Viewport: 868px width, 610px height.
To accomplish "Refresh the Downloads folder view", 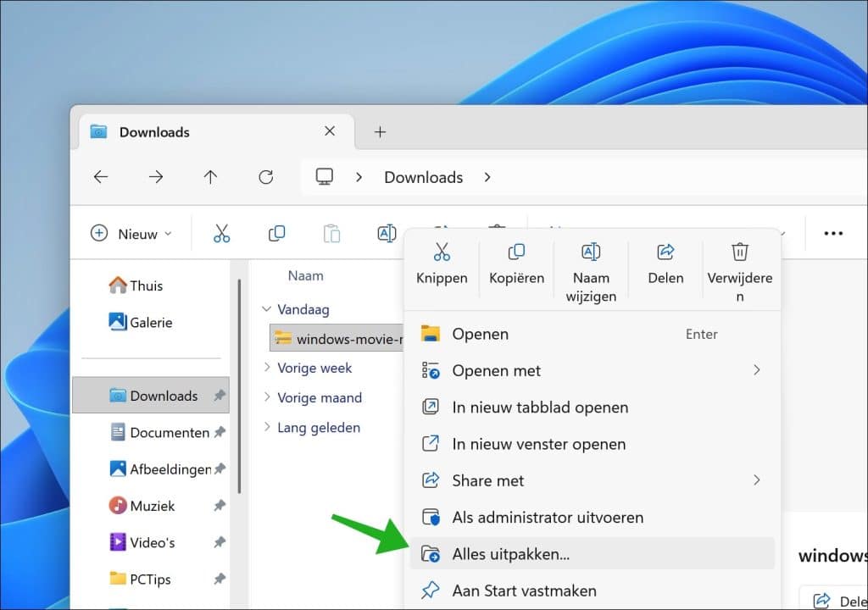I will tap(265, 177).
